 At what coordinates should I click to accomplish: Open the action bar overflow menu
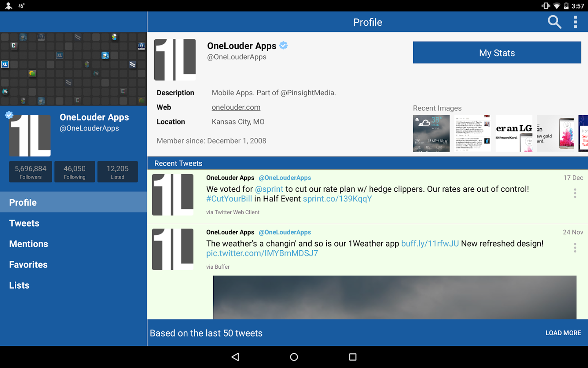coord(576,22)
